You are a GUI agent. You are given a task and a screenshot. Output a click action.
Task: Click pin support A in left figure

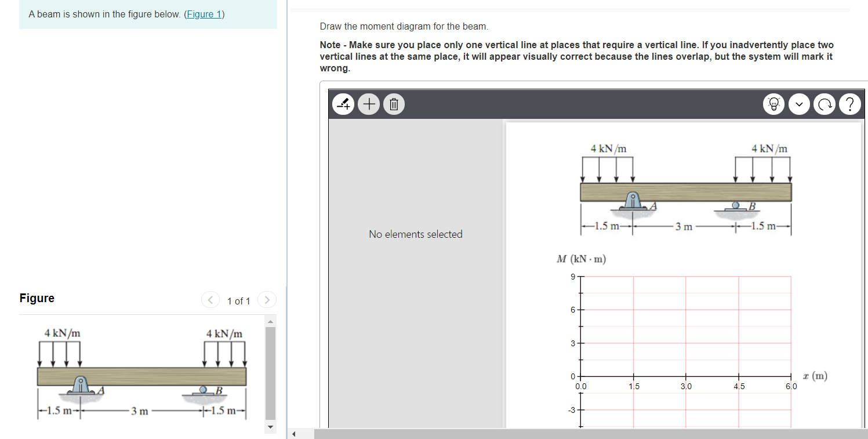pos(80,384)
